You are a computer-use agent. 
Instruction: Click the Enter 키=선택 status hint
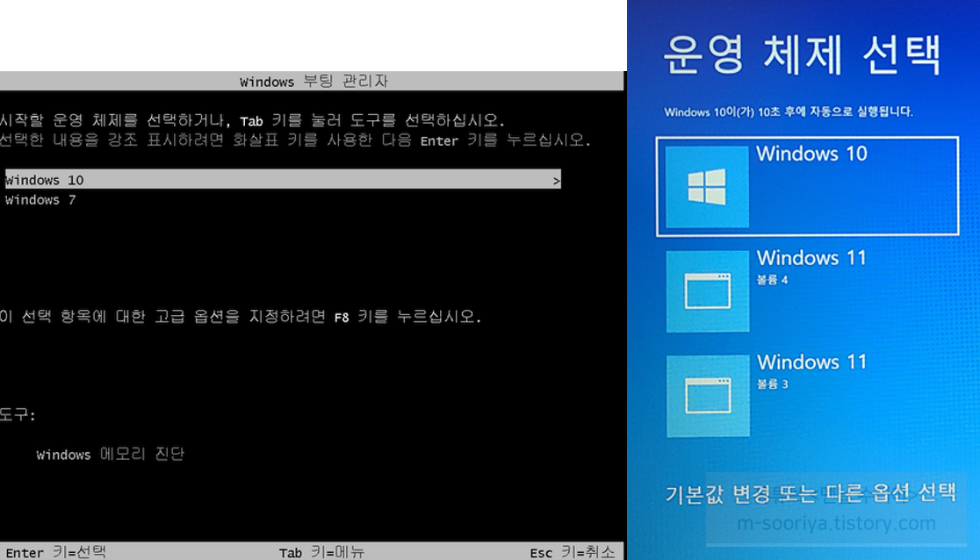tap(56, 552)
